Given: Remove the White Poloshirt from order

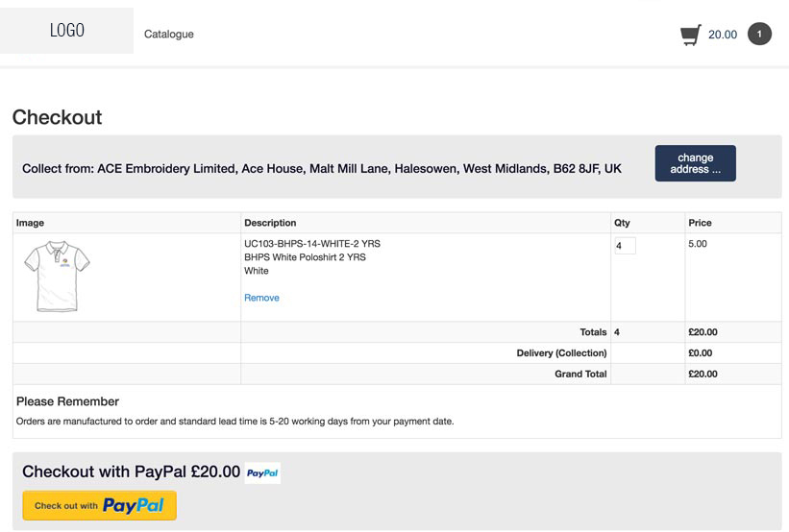Looking at the screenshot, I should 261,298.
